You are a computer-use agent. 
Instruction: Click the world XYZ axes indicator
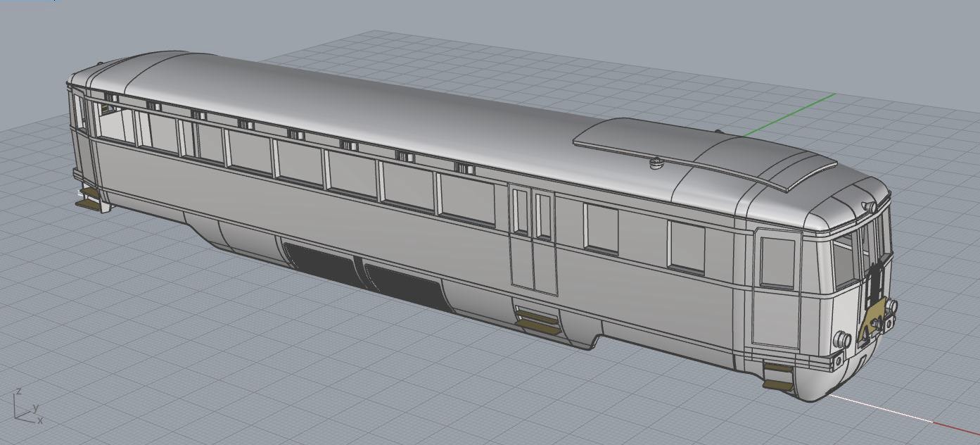(x=27, y=409)
